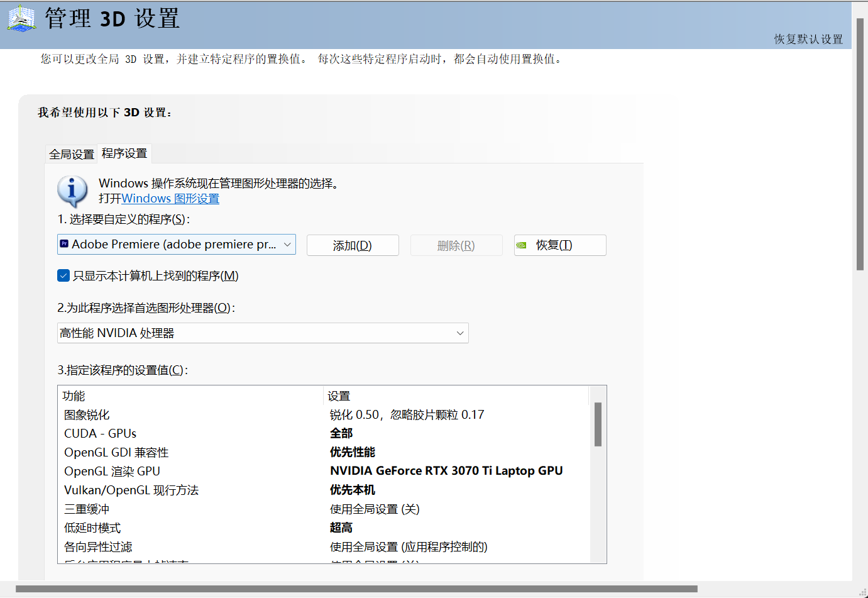
Task: Click the 添加(D) button
Action: (x=353, y=245)
